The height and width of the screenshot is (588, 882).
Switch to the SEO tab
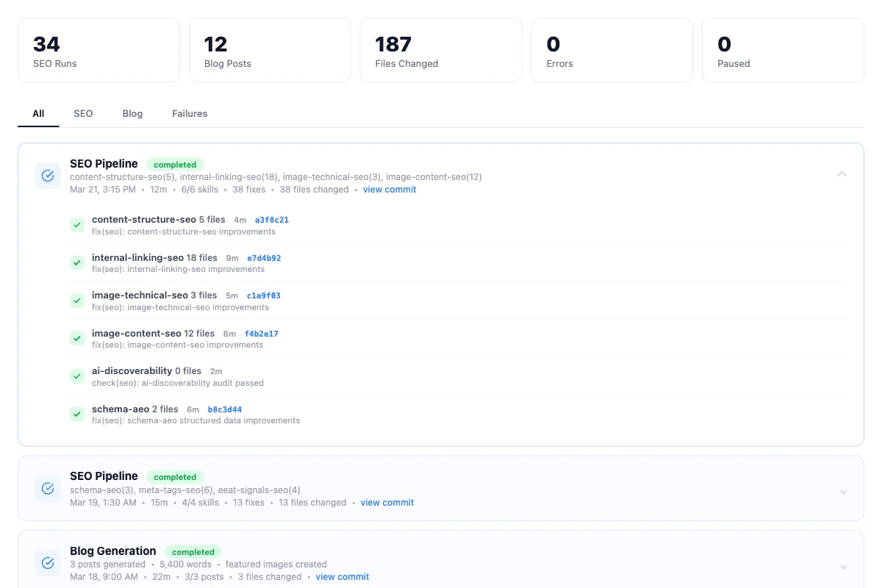pos(83,113)
